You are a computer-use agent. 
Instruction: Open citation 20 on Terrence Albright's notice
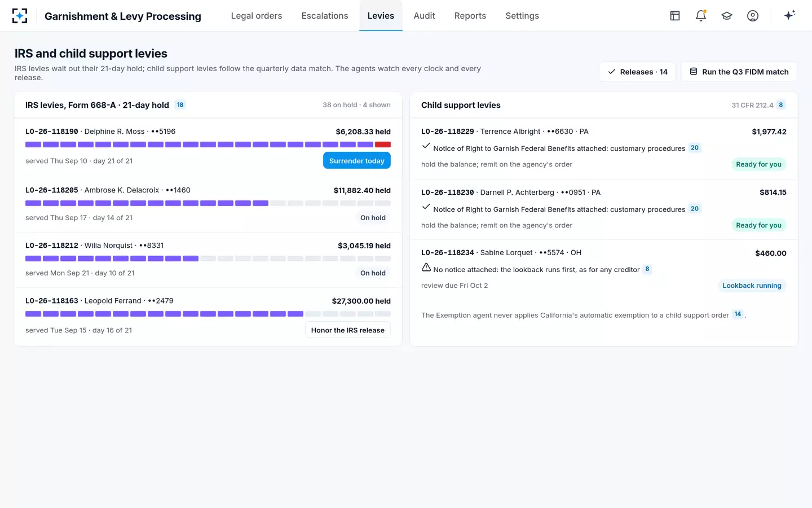tap(695, 148)
